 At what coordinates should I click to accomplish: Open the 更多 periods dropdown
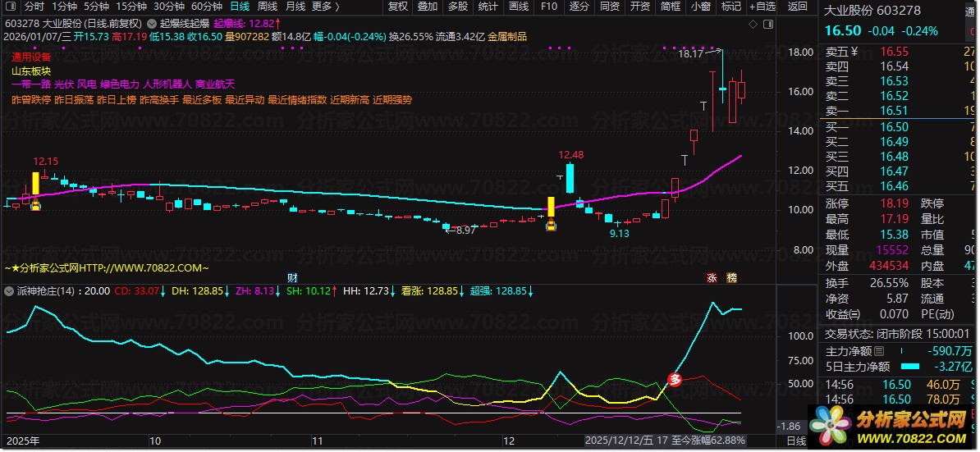click(x=325, y=7)
